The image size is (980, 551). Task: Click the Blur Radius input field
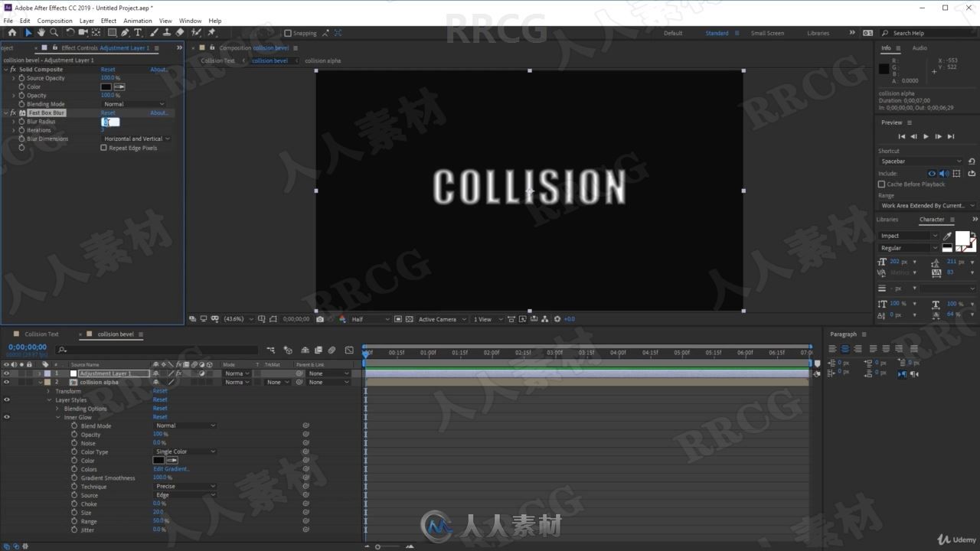coord(110,122)
